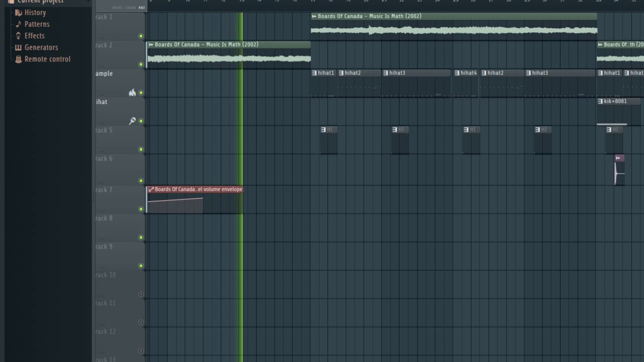Mute Track 5 using its green LED

tap(141, 149)
